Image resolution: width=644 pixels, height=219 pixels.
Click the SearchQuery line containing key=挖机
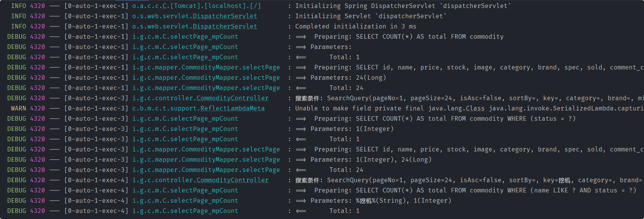point(469,180)
